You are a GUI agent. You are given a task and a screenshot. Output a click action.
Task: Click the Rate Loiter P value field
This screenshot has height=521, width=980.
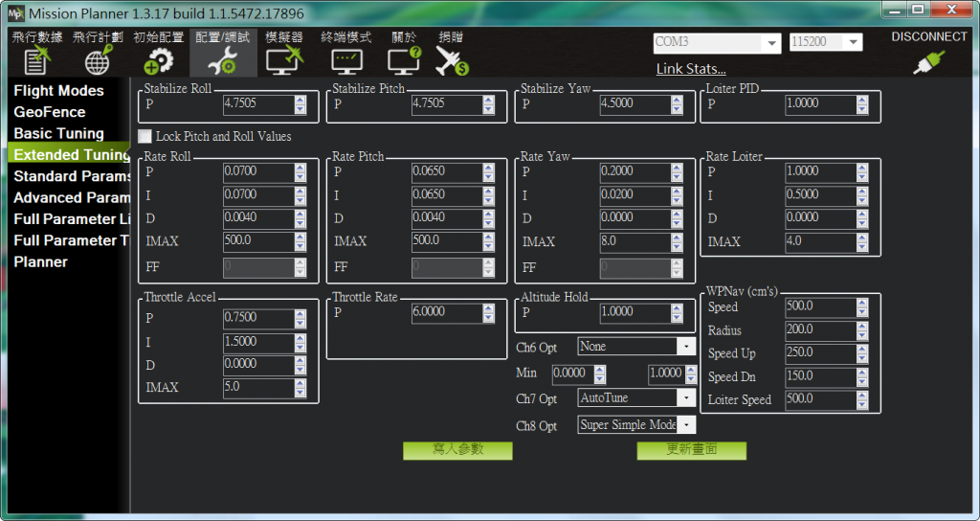820,172
